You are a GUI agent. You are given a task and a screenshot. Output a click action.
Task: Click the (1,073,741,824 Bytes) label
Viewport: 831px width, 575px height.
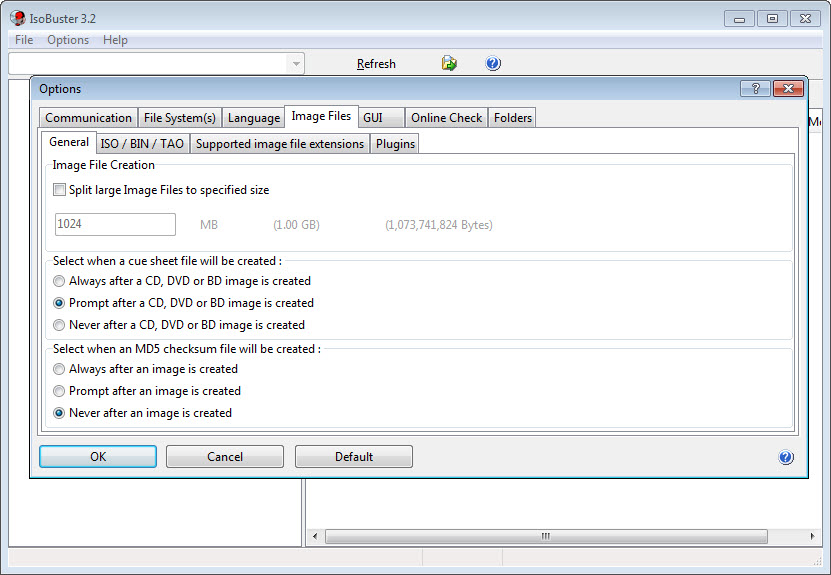point(439,225)
